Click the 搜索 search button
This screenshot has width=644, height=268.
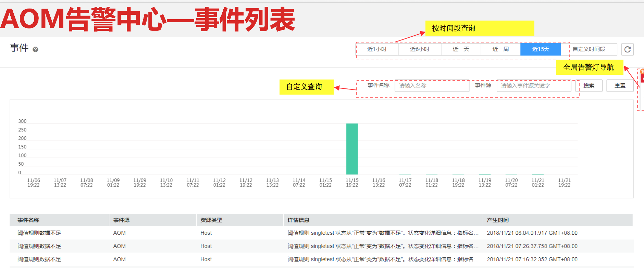point(589,86)
